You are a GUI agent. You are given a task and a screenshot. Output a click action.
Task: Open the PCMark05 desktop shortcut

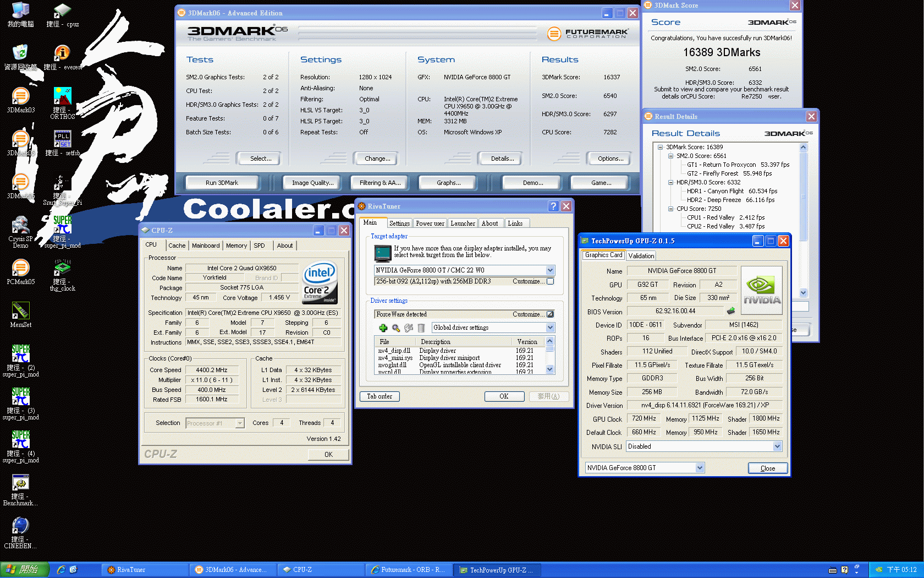click(x=20, y=272)
